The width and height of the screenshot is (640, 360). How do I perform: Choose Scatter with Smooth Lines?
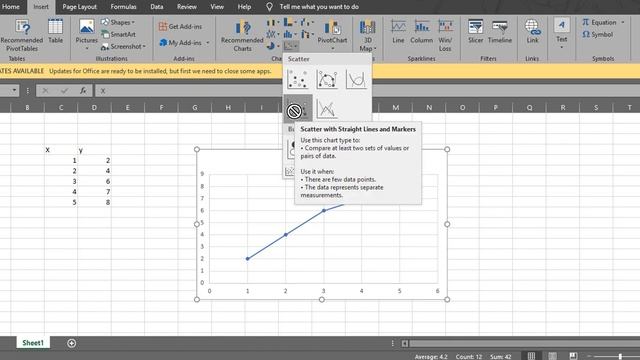(x=356, y=79)
